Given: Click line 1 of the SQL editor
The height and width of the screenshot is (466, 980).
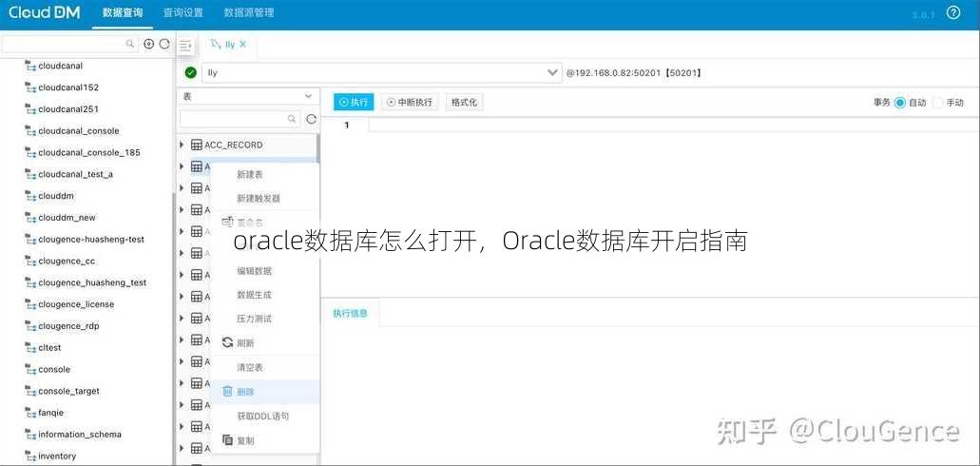Looking at the screenshot, I should [x=674, y=126].
